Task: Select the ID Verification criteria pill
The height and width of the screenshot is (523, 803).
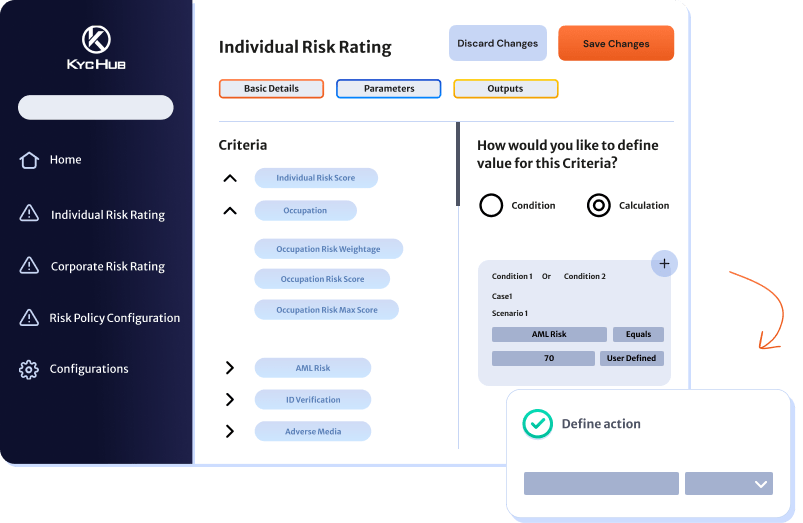Action: pyautogui.click(x=313, y=400)
